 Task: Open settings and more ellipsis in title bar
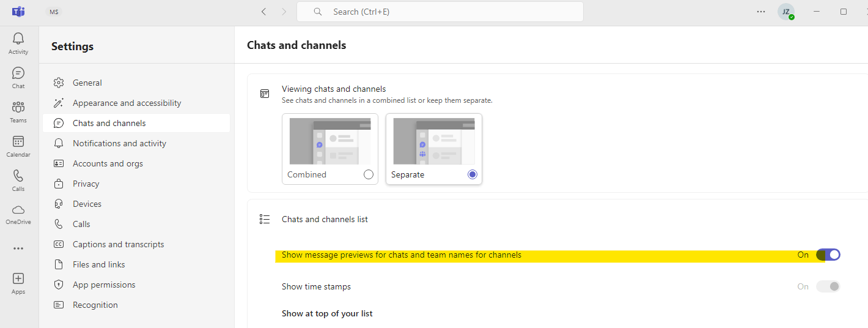click(x=761, y=12)
